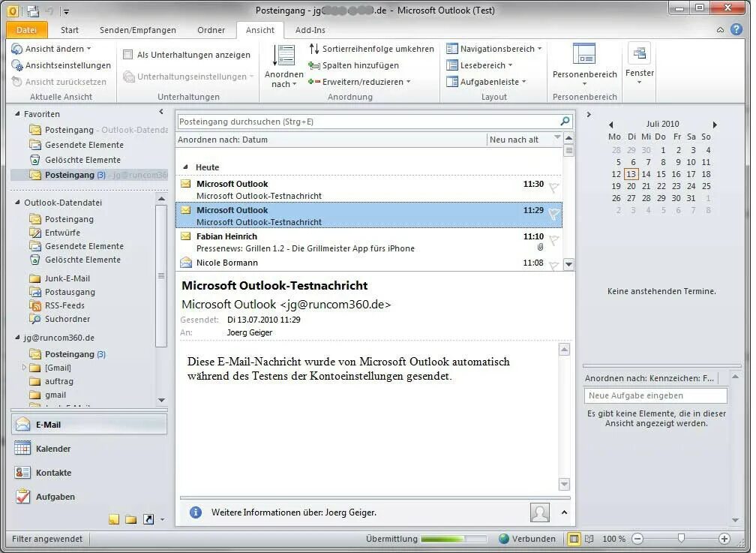
Task: Click the zoom in plus button
Action: click(x=724, y=539)
